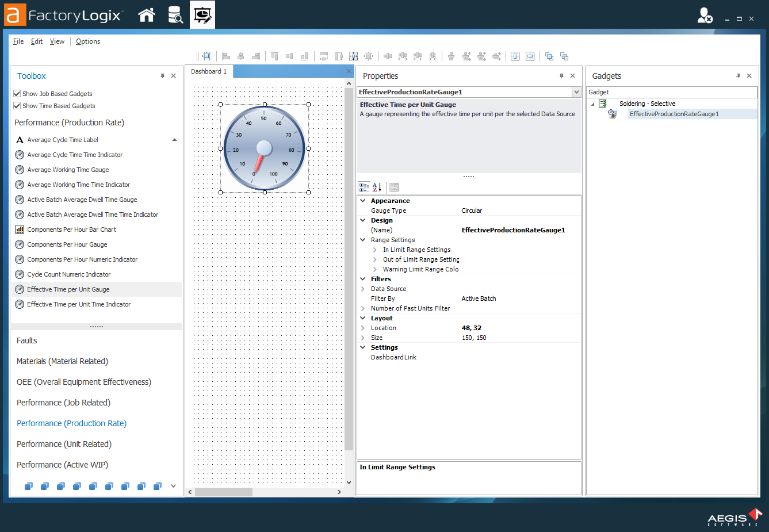The image size is (769, 532).
Task: Click the user account icon in title bar
Action: pos(705,15)
